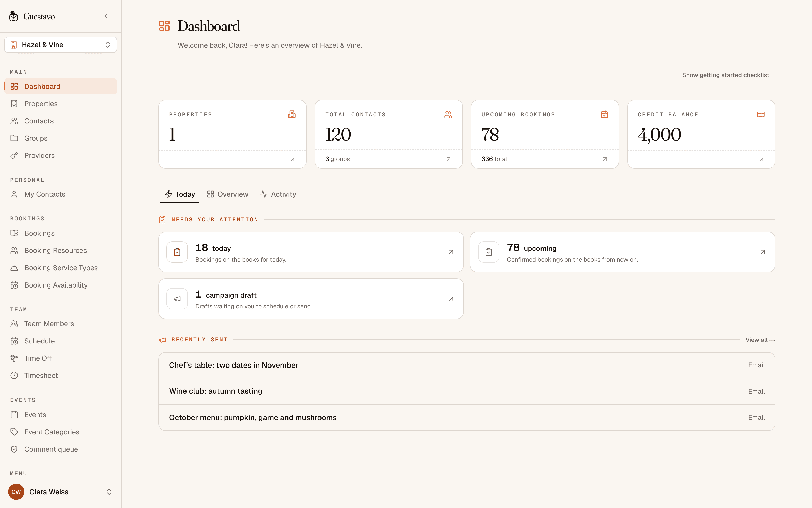812x508 pixels.
Task: Open Timesheet in the sidebar
Action: pyautogui.click(x=60, y=376)
